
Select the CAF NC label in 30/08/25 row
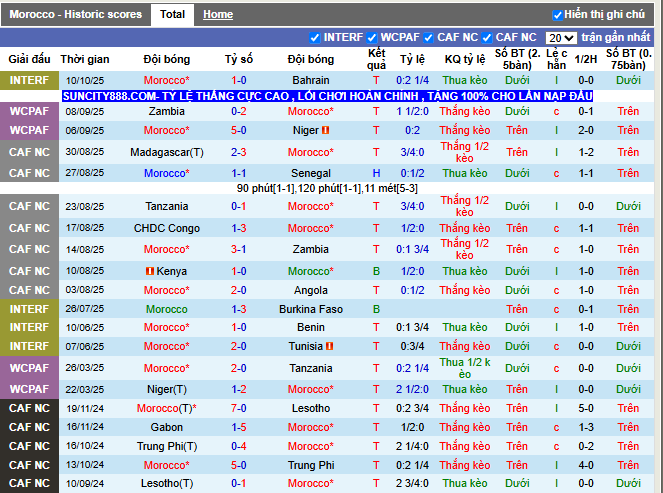(x=29, y=152)
